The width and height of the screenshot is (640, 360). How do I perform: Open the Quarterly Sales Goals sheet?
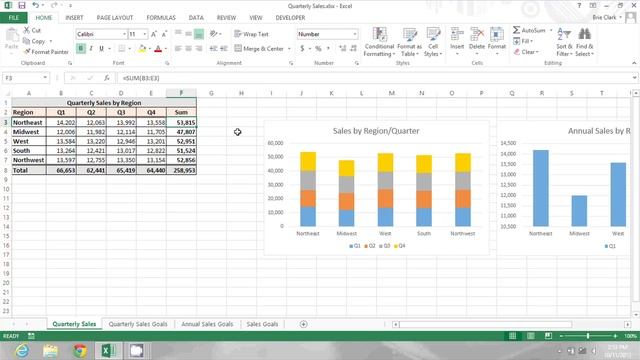(138, 324)
